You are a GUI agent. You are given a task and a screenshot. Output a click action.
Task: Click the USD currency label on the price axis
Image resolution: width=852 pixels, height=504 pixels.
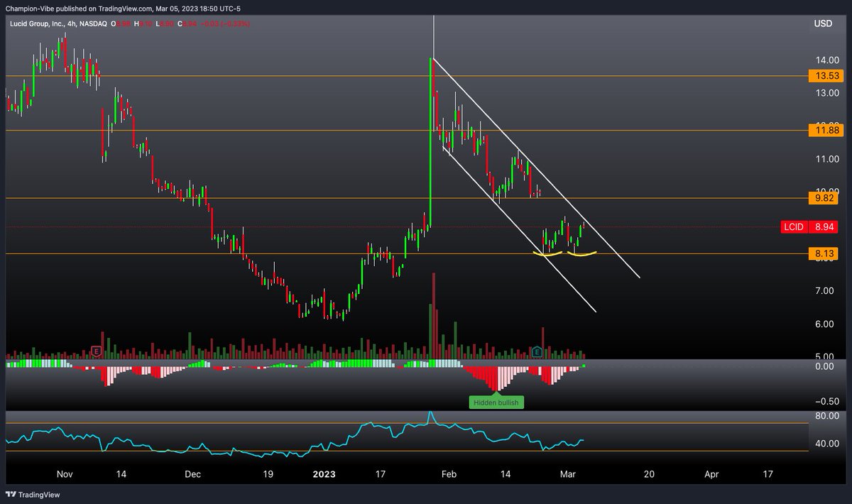click(x=824, y=23)
